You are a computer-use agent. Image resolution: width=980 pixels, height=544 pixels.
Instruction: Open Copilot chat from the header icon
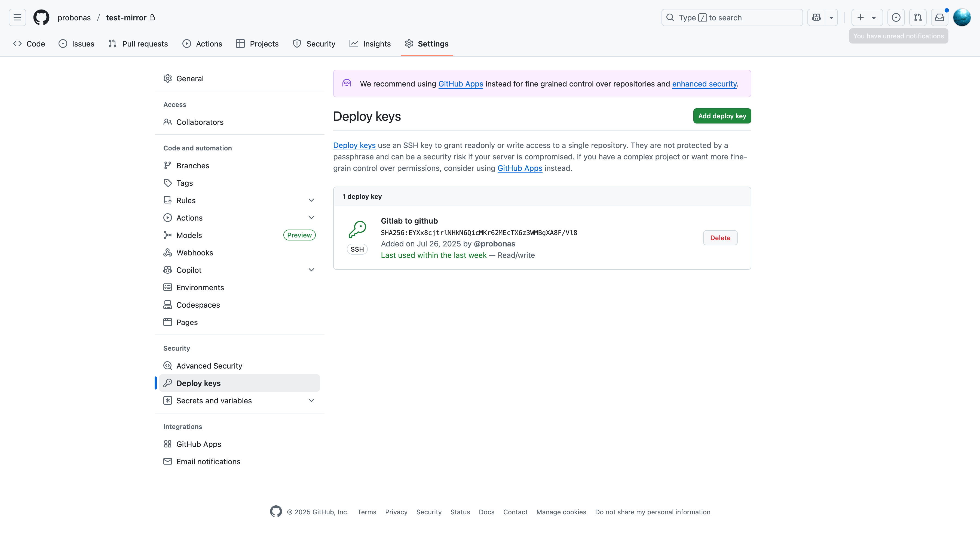816,17
